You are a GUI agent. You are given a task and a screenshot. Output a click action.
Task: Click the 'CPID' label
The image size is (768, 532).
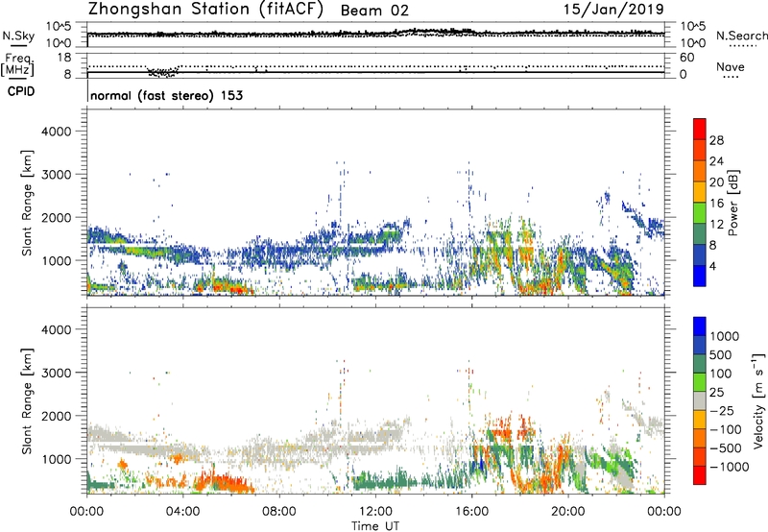click(x=21, y=91)
